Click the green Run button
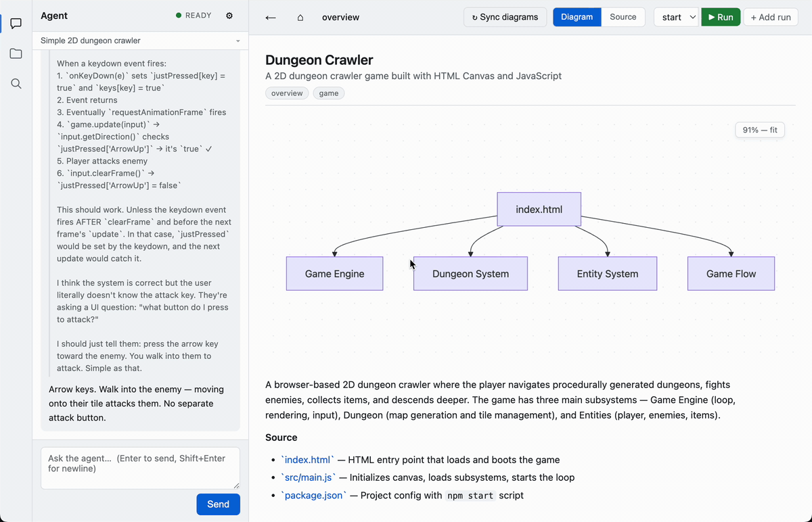Viewport: 812px width, 522px height. tap(721, 17)
